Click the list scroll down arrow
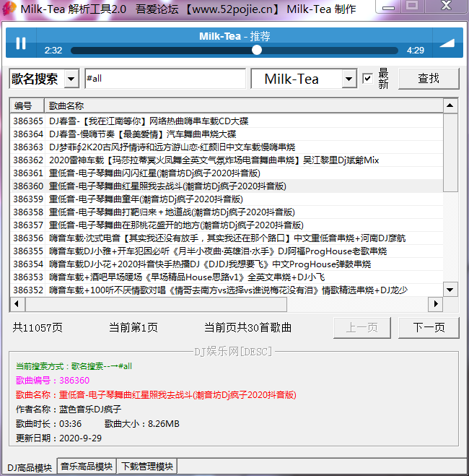This screenshot has height=476, width=469. click(x=450, y=290)
